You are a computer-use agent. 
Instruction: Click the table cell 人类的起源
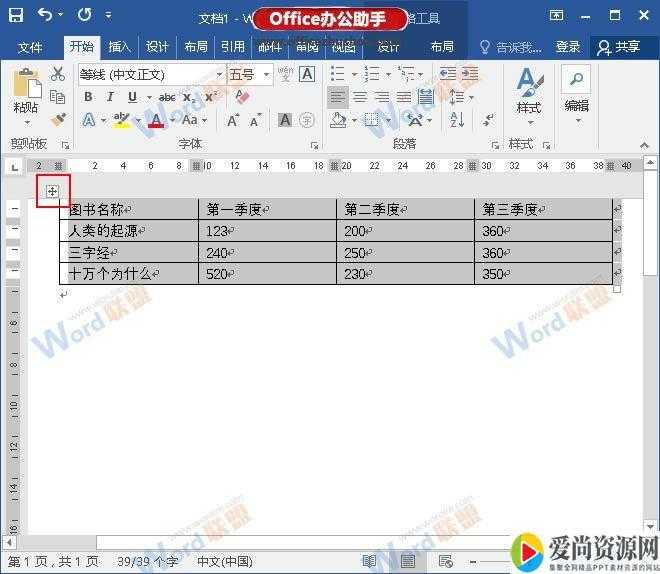(129, 231)
